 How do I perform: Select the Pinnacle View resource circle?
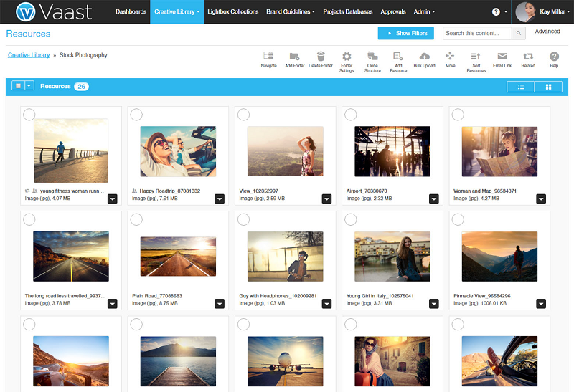[458, 219]
